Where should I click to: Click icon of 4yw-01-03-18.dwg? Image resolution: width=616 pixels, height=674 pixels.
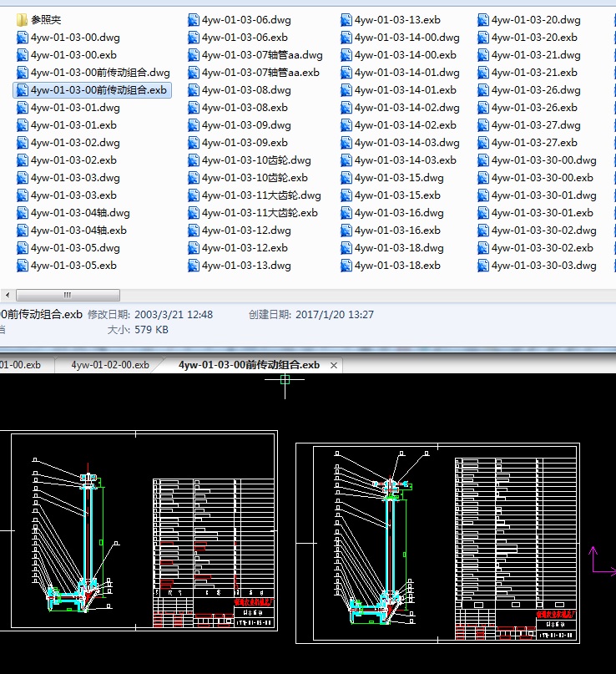[x=346, y=248]
